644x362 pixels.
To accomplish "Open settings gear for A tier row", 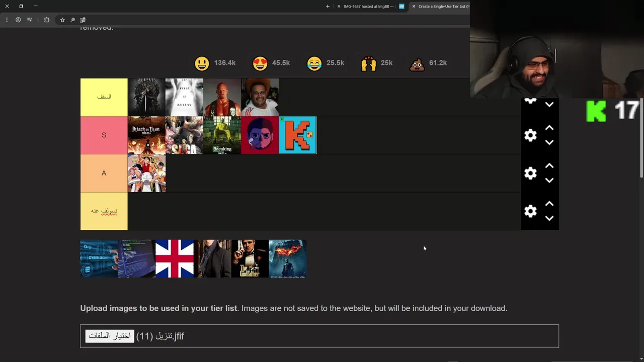I will pos(530,173).
